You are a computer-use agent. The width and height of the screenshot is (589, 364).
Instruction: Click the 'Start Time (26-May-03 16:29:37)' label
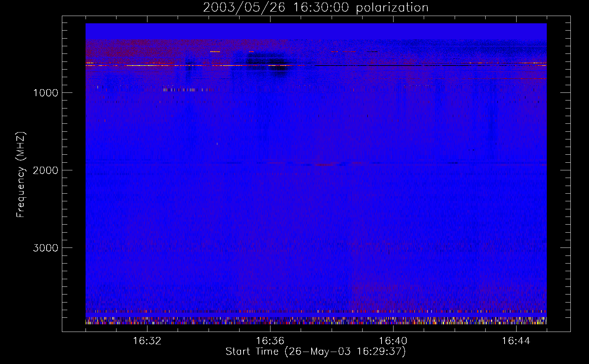point(316,352)
